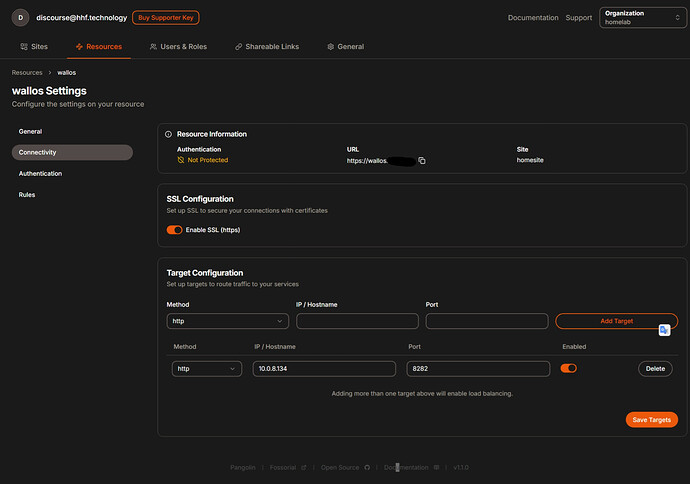The width and height of the screenshot is (690, 484).
Task: Toggle Enabled switch for target 10.0.8.134
Action: 569,368
